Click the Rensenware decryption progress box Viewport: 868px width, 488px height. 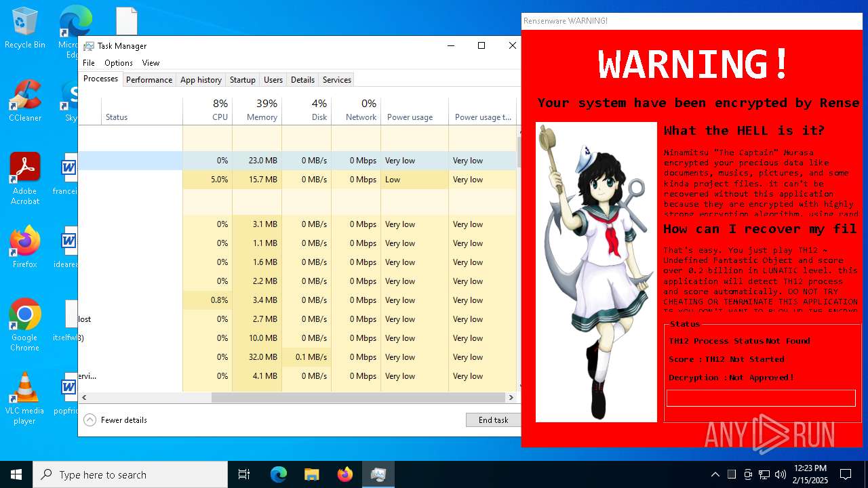(x=761, y=398)
